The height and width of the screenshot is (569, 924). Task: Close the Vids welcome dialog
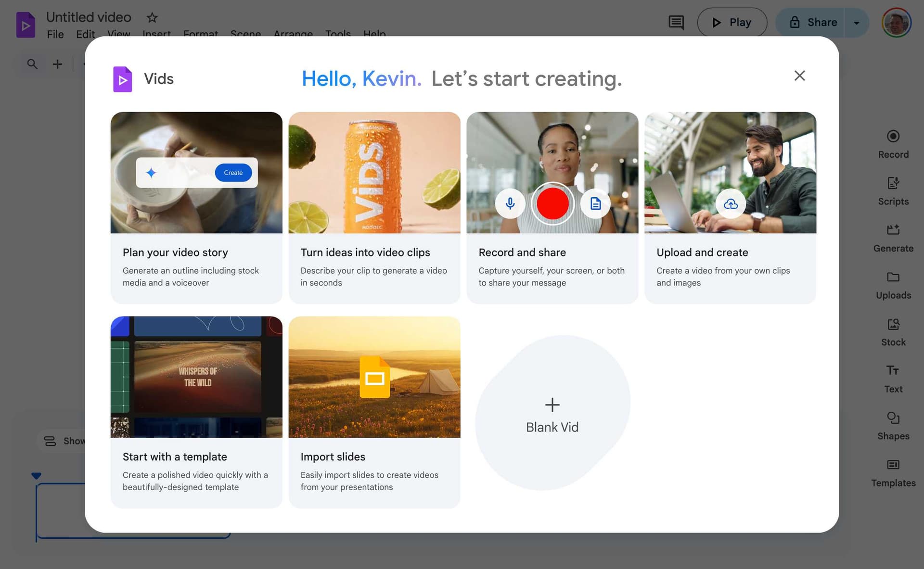(x=799, y=76)
